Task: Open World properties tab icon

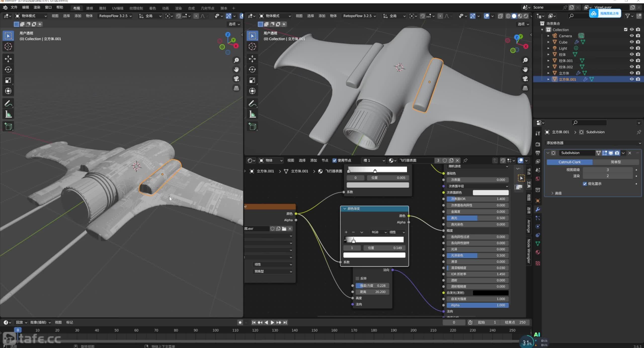Action: [x=538, y=179]
